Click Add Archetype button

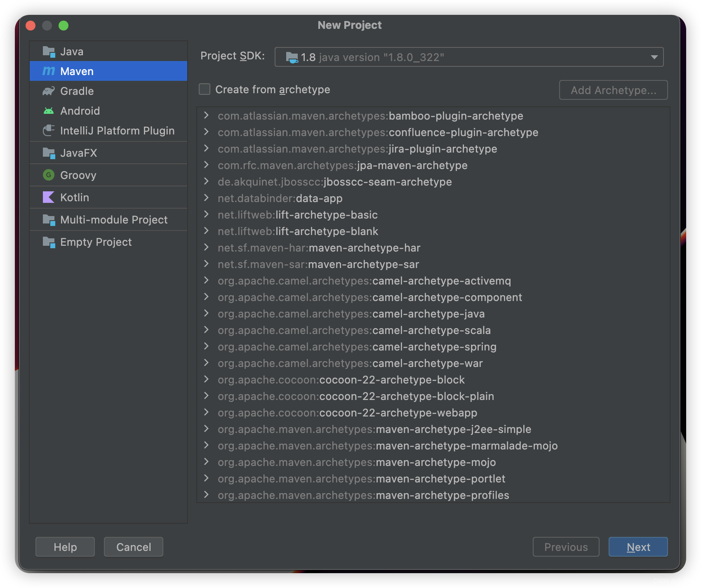(x=613, y=90)
